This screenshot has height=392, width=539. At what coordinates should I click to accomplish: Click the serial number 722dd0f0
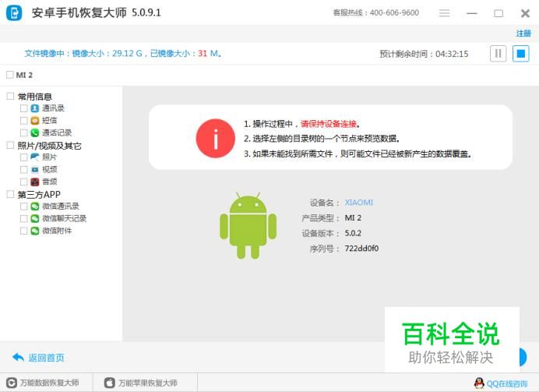coord(361,249)
